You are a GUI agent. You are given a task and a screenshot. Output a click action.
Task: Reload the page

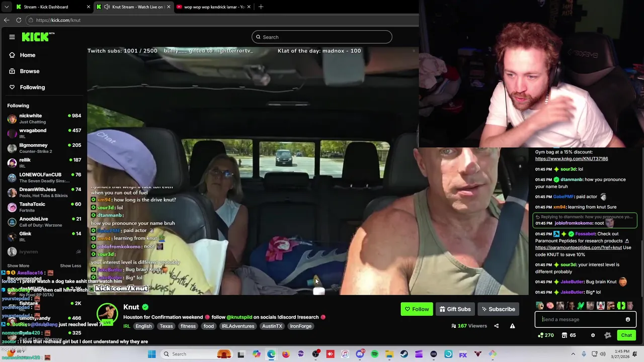19,20
